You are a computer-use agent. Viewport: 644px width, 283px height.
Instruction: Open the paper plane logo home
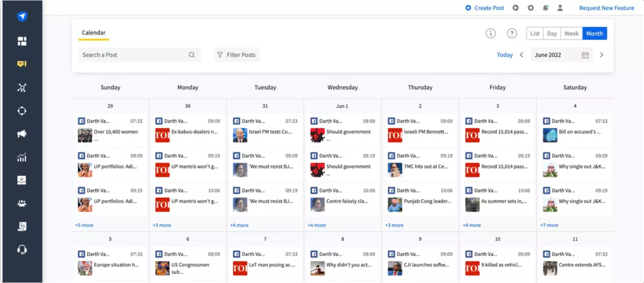tap(22, 17)
